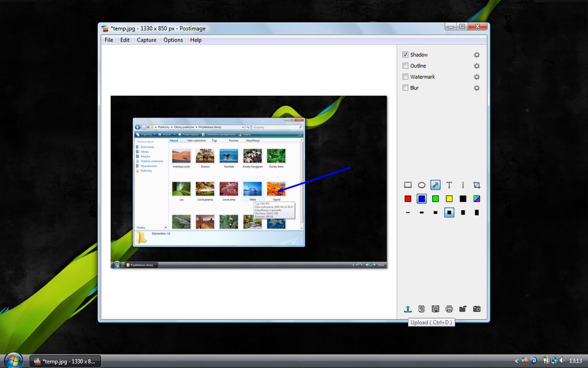Pick the black color swatch
This screenshot has width=588, height=368.
point(463,199)
